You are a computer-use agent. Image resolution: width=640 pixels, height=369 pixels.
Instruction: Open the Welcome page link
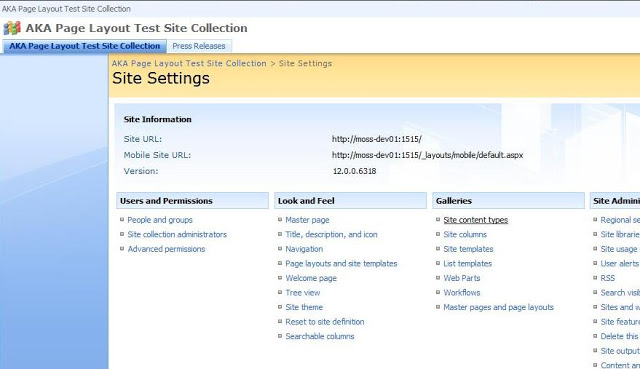[x=311, y=278]
